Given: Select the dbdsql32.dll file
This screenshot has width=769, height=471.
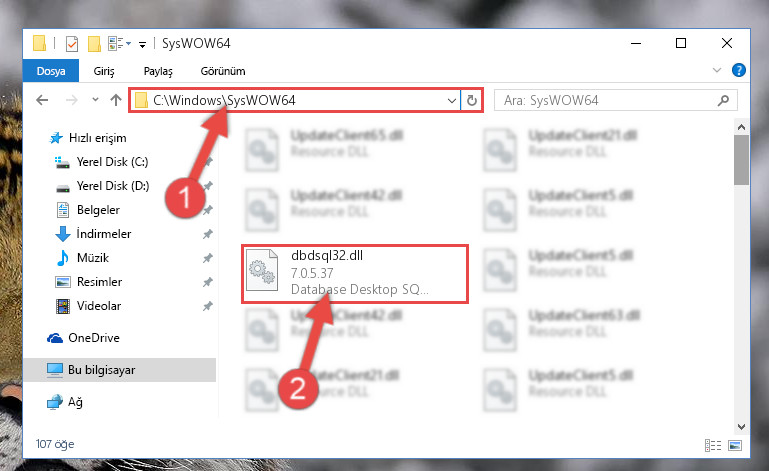Looking at the screenshot, I should [355, 273].
